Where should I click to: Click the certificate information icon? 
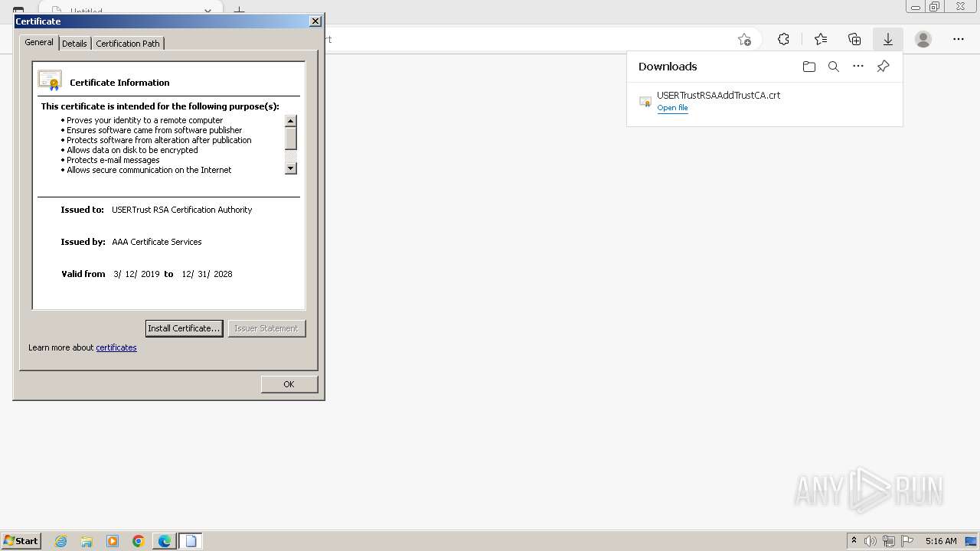[50, 80]
